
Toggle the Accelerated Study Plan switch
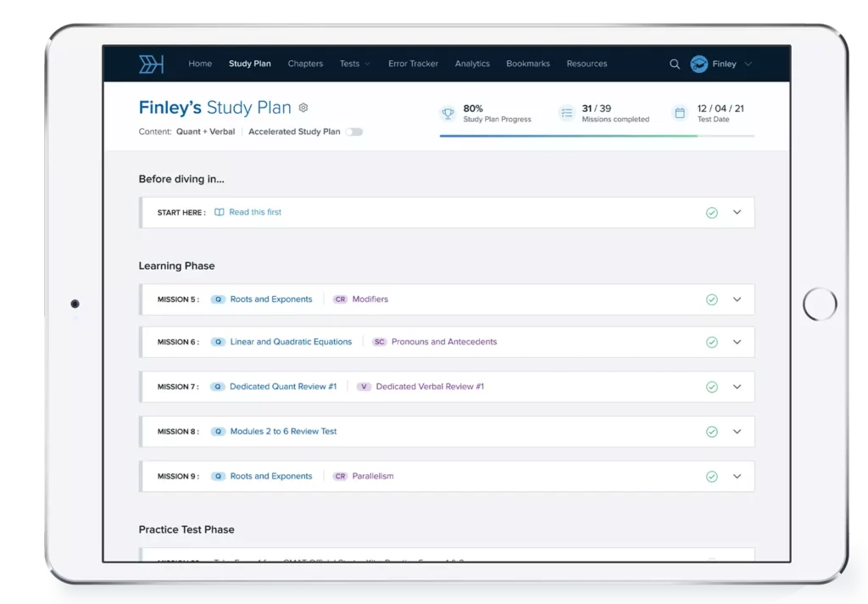pyautogui.click(x=353, y=132)
